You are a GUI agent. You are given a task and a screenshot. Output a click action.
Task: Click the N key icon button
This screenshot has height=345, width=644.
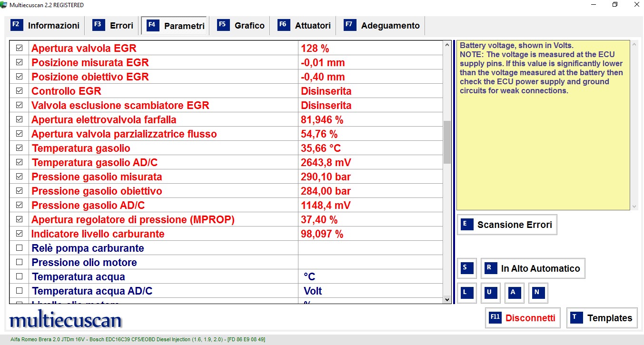538,293
